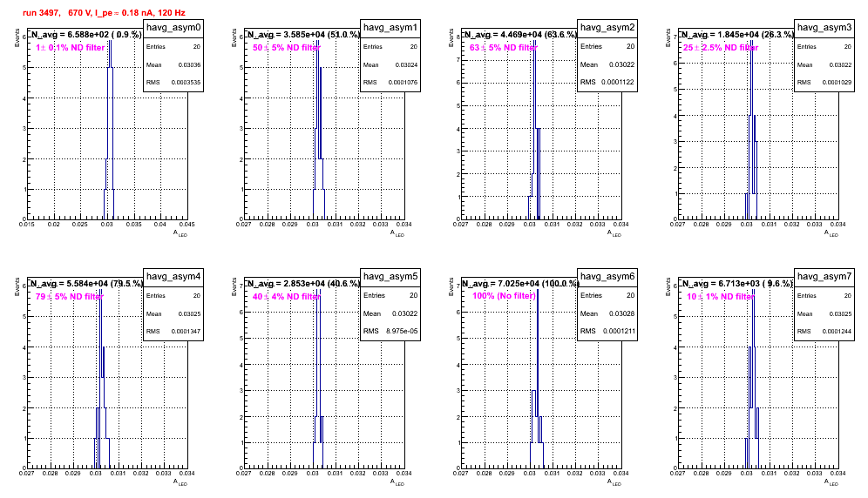Click RMS value 0.0001029 in havg_asym3
This screenshot has width=868, height=498.
click(837, 83)
